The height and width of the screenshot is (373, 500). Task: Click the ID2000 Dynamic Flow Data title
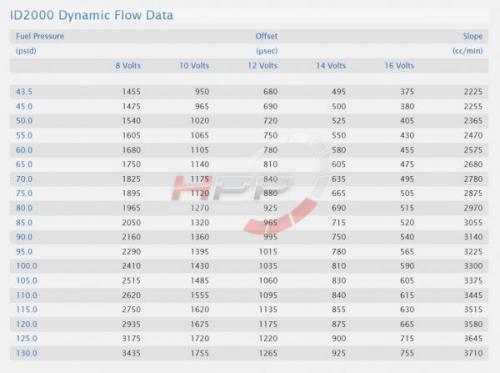[91, 15]
